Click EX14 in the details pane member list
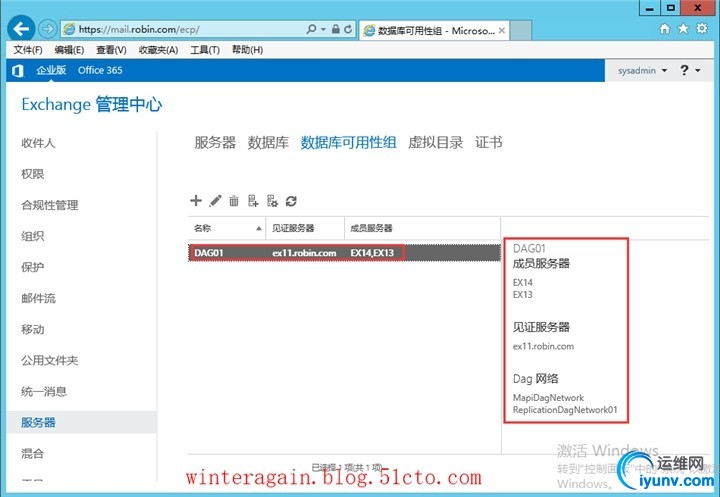 [523, 282]
